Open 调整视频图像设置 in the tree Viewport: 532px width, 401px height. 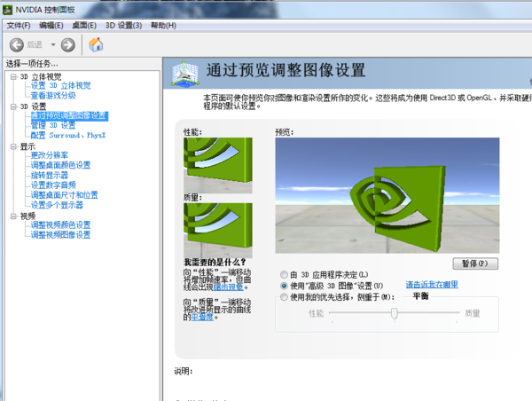pos(60,235)
